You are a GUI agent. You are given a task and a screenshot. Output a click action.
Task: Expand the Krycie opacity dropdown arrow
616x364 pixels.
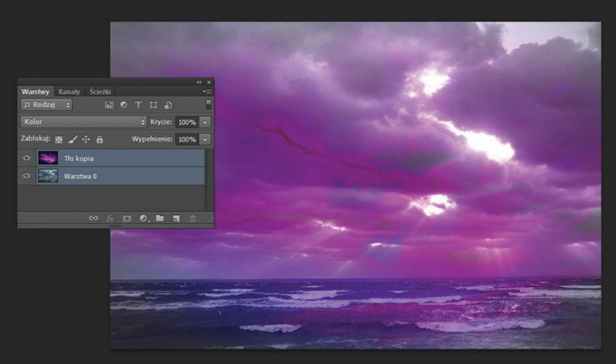pos(205,122)
